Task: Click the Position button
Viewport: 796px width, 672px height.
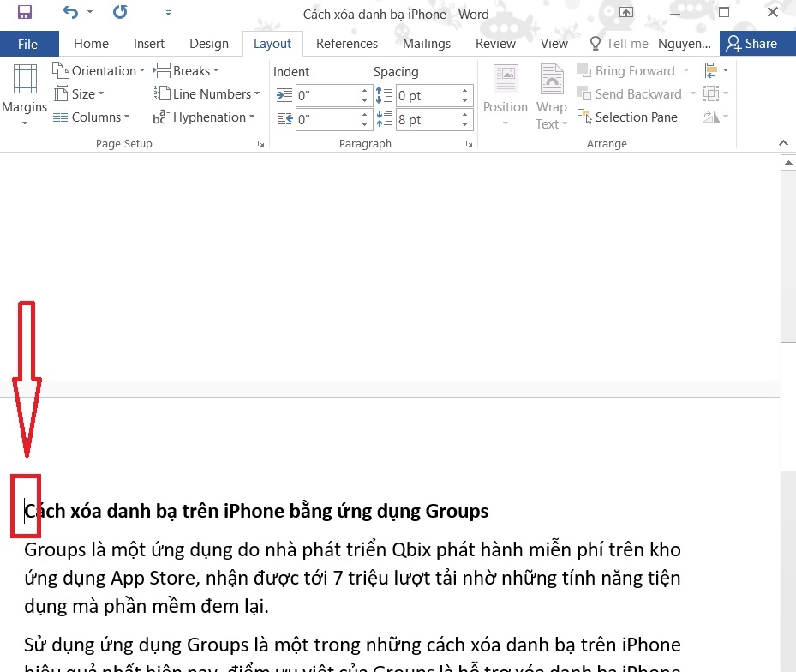Action: click(x=506, y=95)
